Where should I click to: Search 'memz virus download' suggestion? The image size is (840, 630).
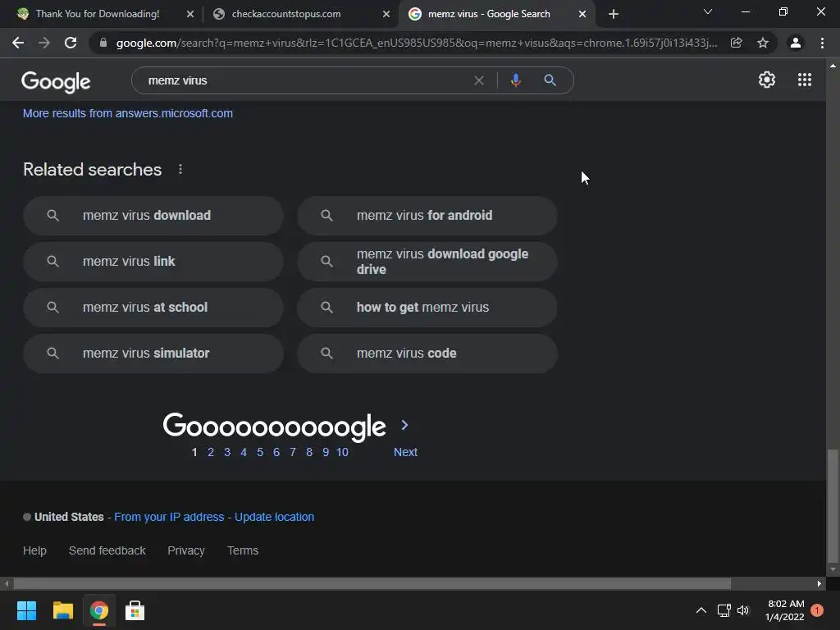153,216
